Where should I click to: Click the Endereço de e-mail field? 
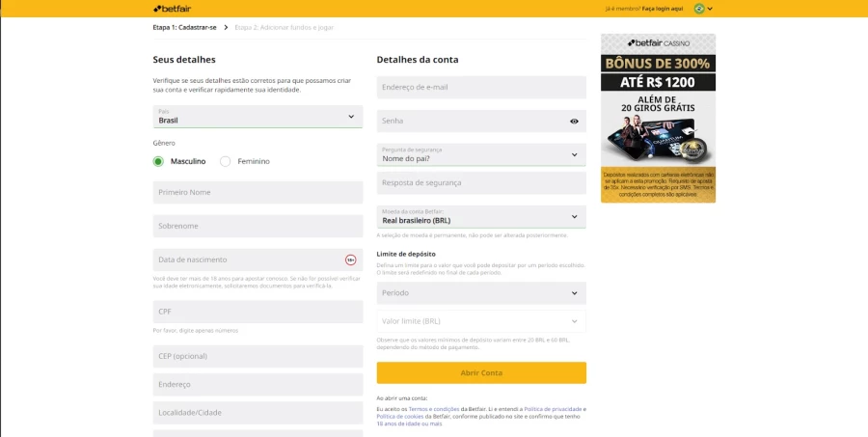(x=481, y=87)
